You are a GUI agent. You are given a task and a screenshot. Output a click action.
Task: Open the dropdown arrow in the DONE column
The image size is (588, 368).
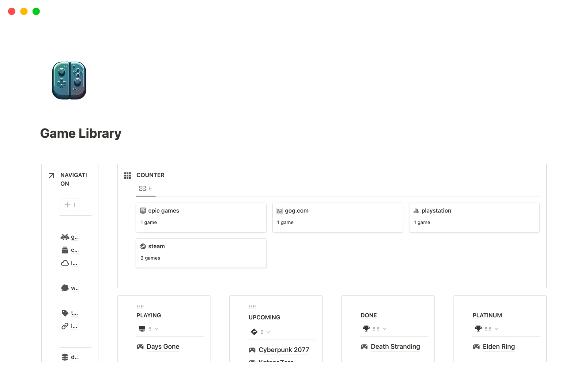[x=385, y=328]
